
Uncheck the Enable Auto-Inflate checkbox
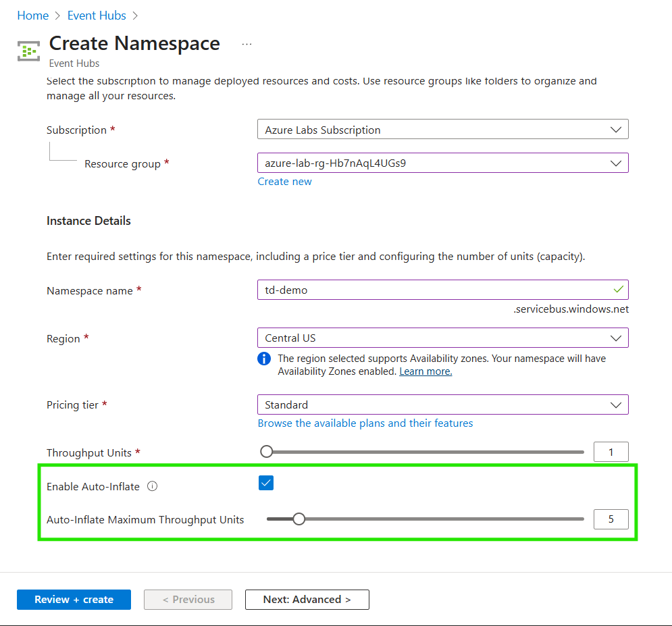(x=266, y=483)
